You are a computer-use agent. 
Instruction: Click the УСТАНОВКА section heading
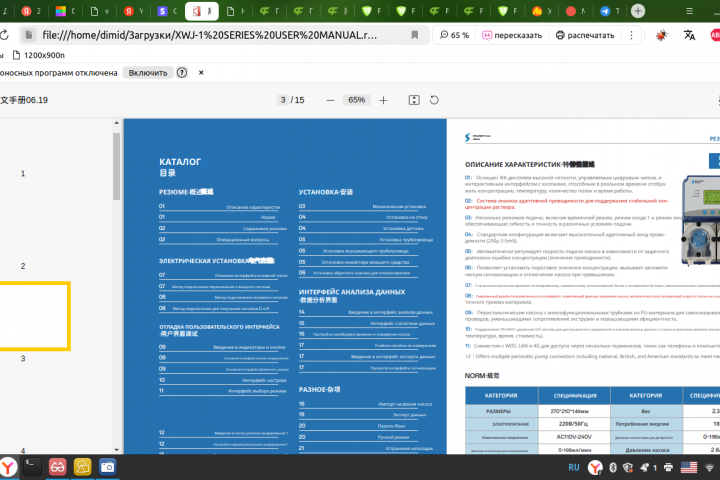[326, 192]
